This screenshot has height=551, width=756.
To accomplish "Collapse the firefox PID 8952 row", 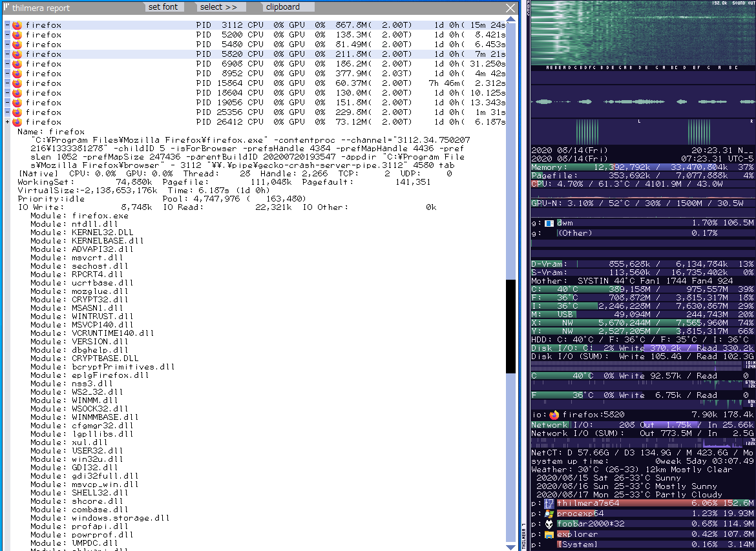I will coord(7,73).
